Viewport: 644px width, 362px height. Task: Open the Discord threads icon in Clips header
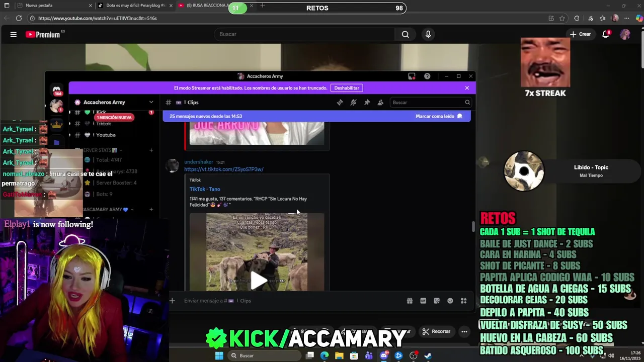[340, 102]
